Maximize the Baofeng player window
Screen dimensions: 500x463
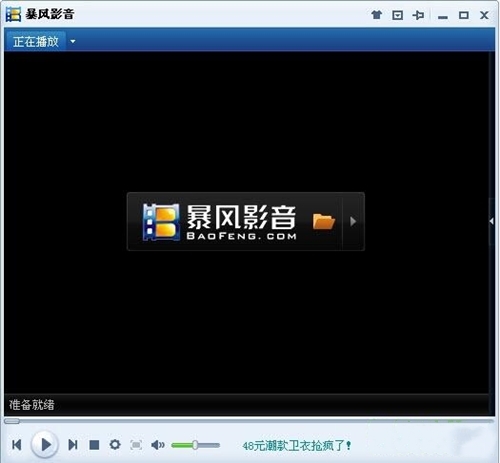point(464,15)
